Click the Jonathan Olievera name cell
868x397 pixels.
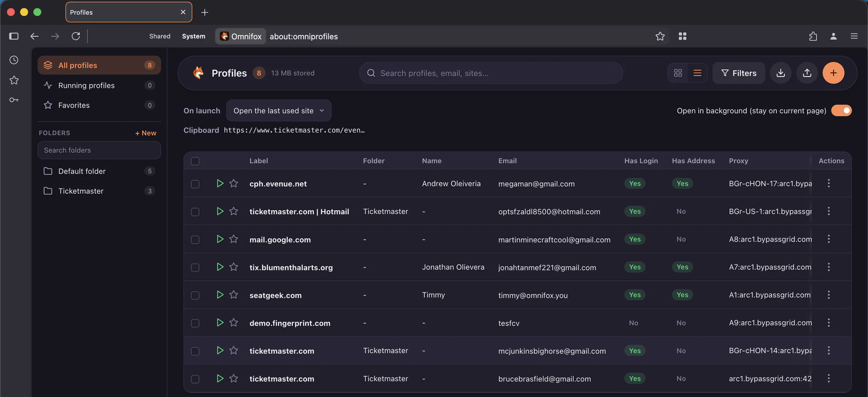pyautogui.click(x=453, y=267)
